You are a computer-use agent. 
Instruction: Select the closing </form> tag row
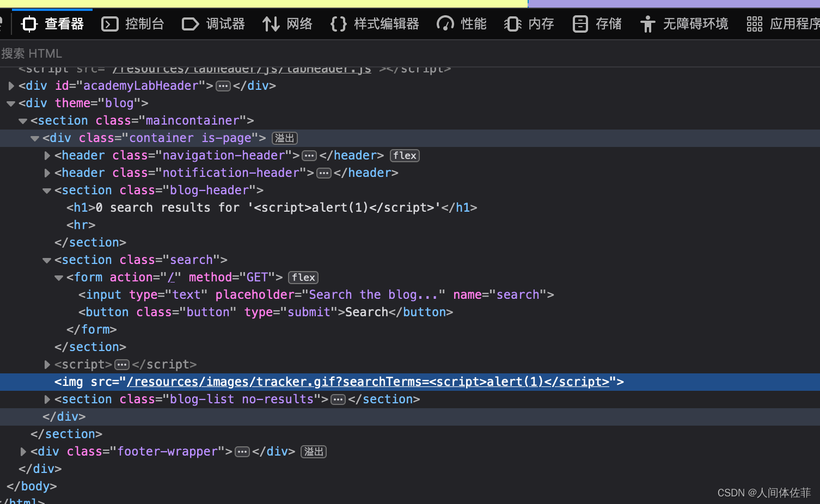(91, 330)
